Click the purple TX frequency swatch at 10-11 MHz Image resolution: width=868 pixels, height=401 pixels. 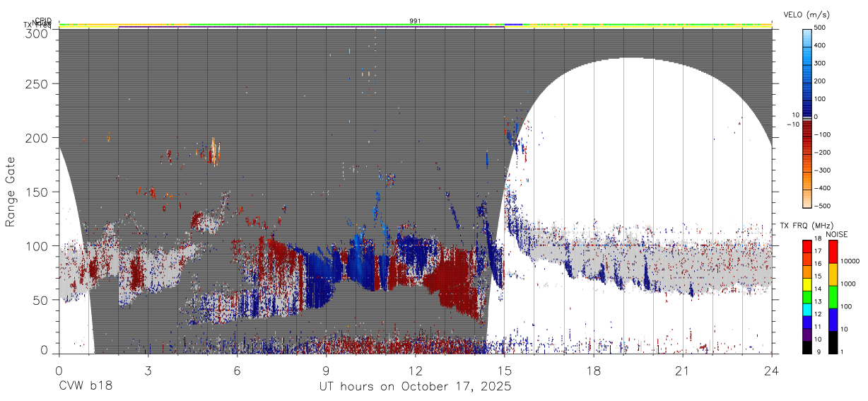[x=807, y=335]
